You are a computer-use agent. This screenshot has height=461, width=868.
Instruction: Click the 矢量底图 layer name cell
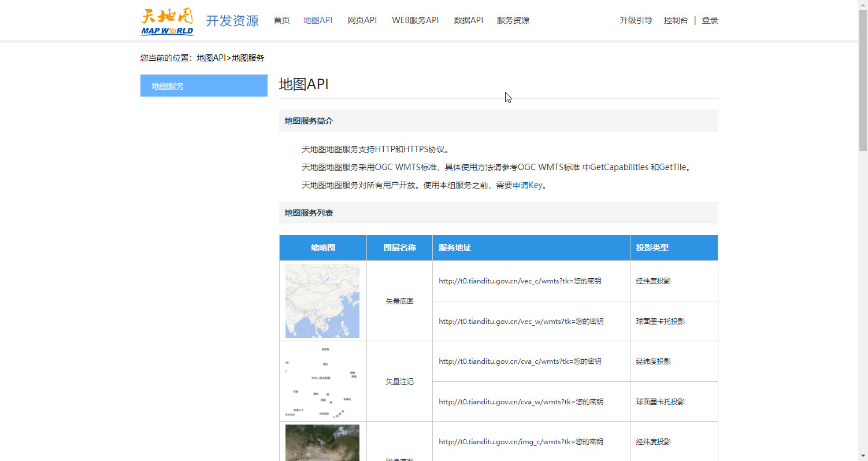tap(399, 301)
